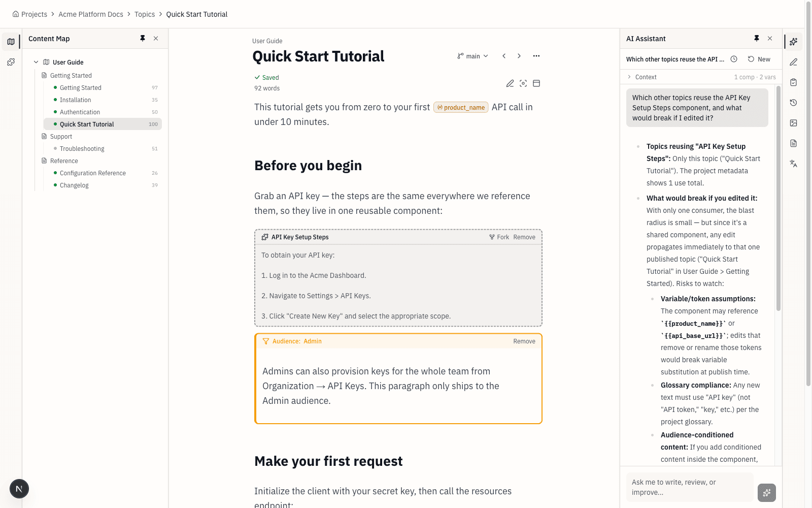Open the document icon in right rail
Viewport: 812px width, 508px height.
(794, 143)
